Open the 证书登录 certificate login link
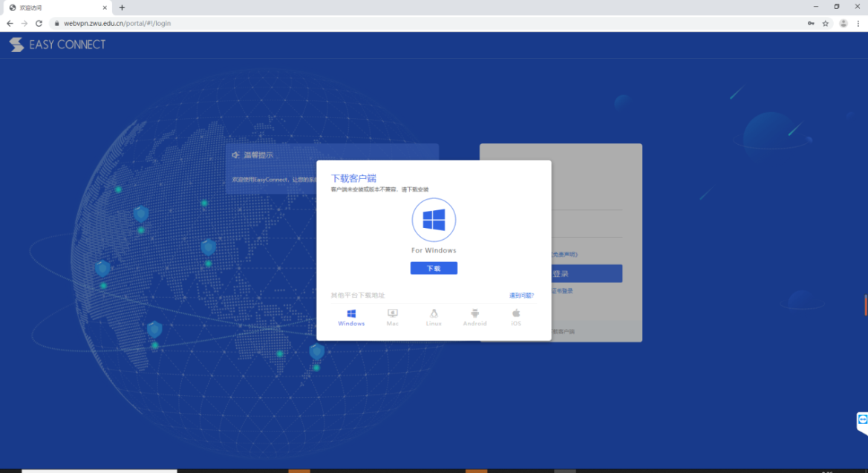 tap(562, 291)
